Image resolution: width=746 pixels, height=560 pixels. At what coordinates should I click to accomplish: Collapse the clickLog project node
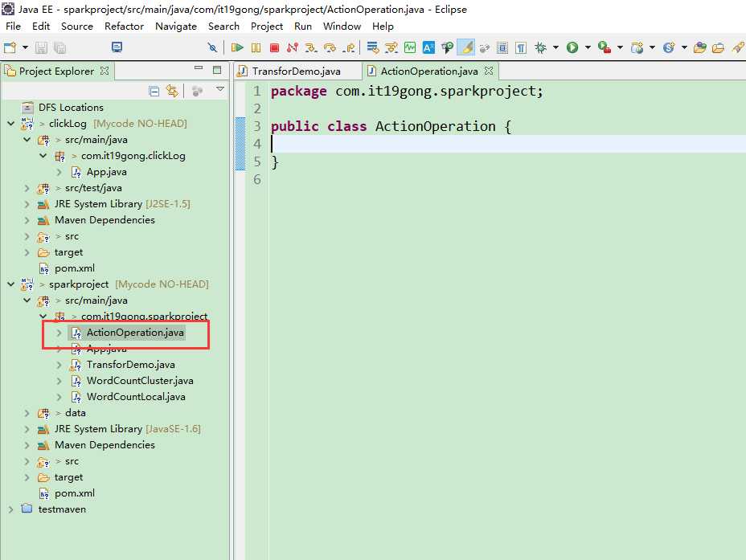pyautogui.click(x=11, y=124)
